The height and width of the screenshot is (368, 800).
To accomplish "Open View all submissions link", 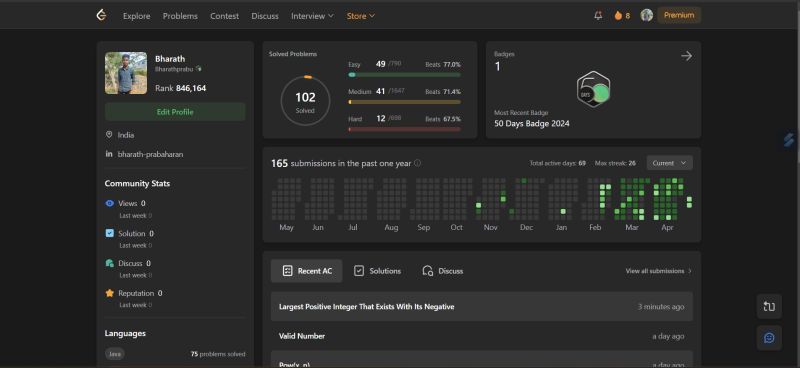I will click(x=659, y=271).
